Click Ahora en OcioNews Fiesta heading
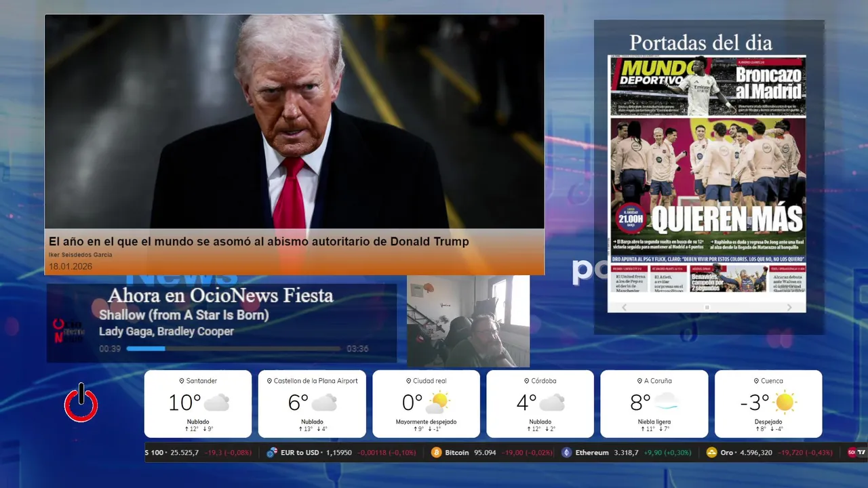This screenshot has width=868, height=488. click(220, 296)
